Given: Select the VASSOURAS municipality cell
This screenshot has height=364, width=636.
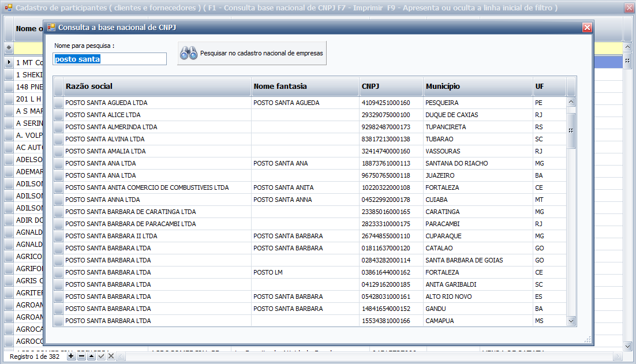Looking at the screenshot, I should click(x=478, y=152).
